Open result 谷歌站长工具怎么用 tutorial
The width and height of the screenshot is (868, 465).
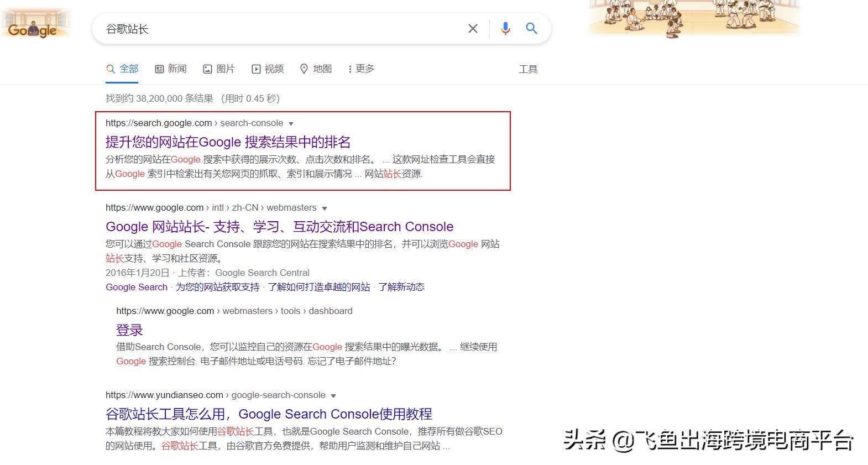pyautogui.click(x=269, y=414)
